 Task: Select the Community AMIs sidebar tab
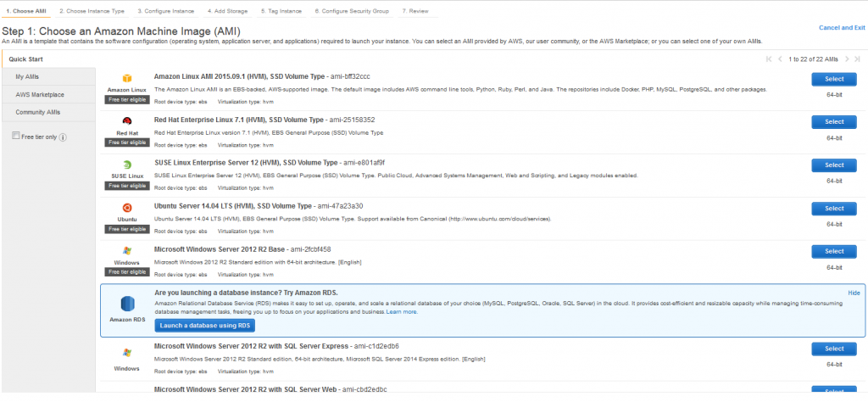[x=48, y=113]
